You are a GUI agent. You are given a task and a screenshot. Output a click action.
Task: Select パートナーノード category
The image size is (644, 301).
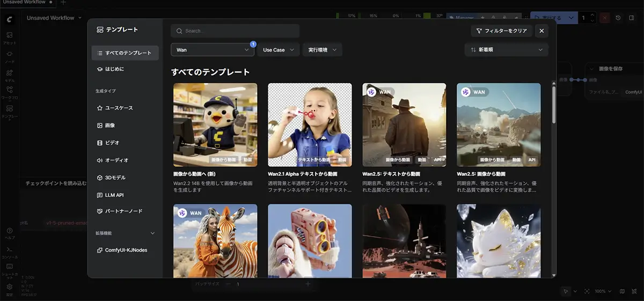point(125,211)
